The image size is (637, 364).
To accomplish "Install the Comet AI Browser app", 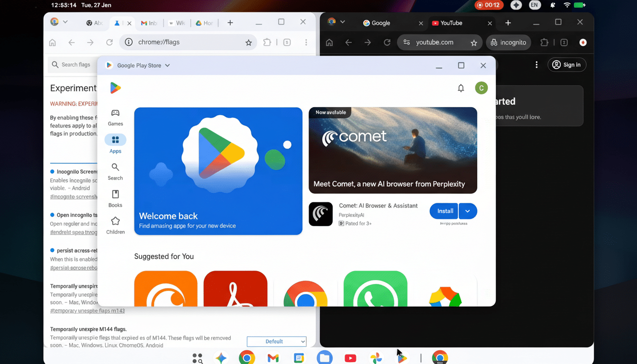I will pos(444,211).
